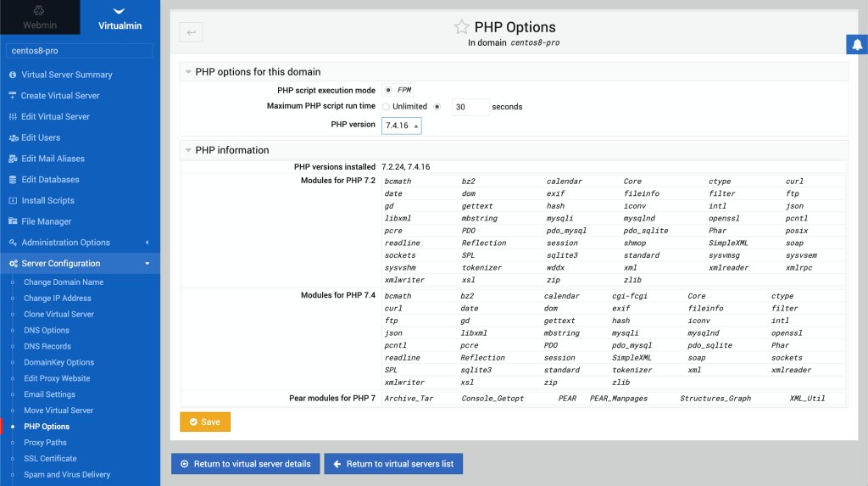Click the Save button
This screenshot has height=486, width=868.
205,422
